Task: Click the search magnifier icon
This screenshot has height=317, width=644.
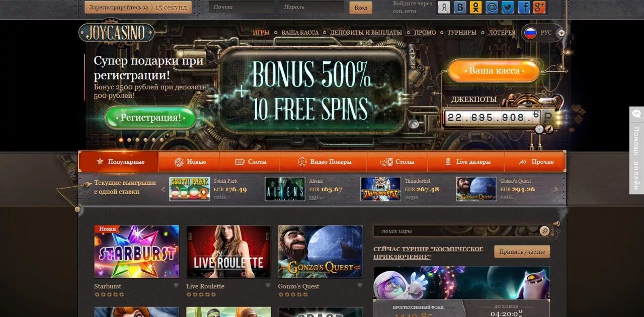Action: pos(544,231)
